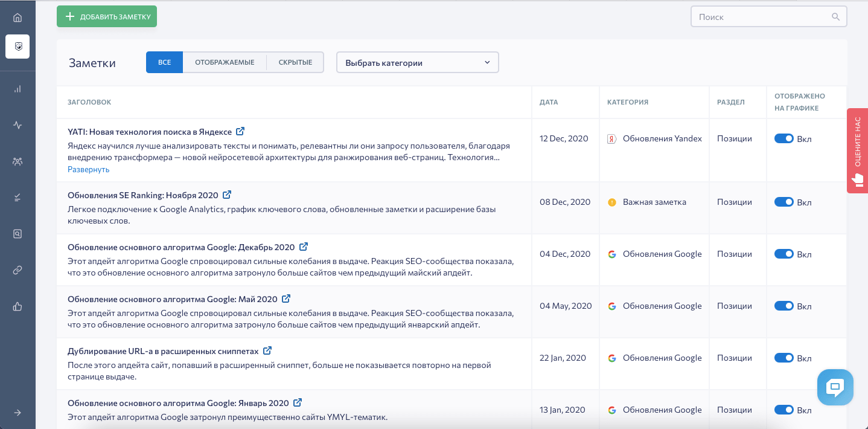Screen dimensions: 868x429
Task: Open external link icon for Май 2020 note
Action: point(286,298)
